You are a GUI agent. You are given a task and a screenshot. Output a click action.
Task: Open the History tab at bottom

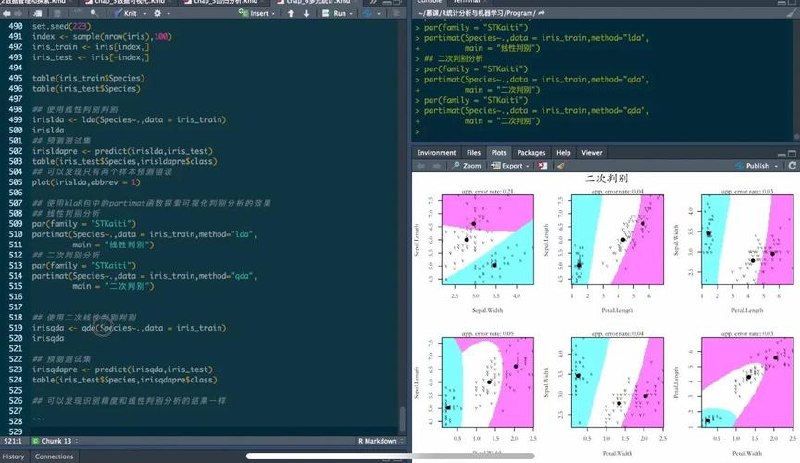point(13,456)
